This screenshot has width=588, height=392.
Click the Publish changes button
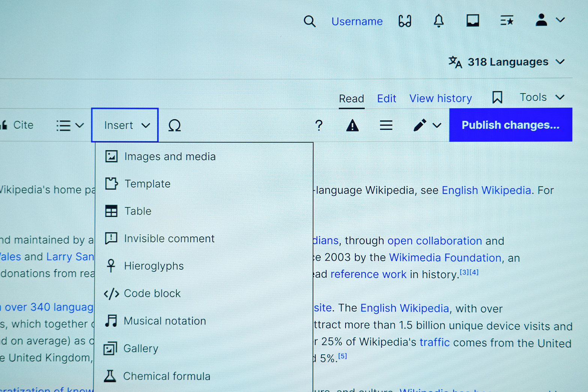(x=510, y=125)
